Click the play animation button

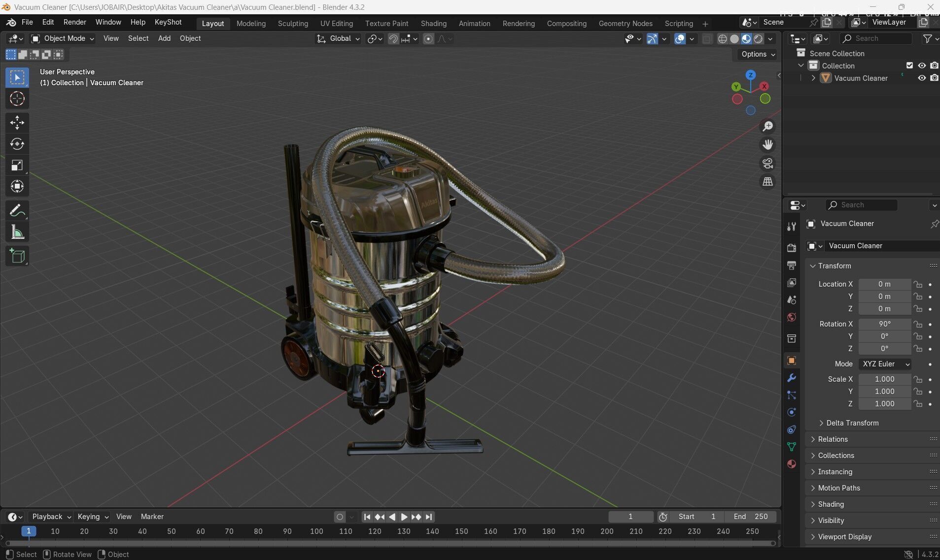pos(404,517)
